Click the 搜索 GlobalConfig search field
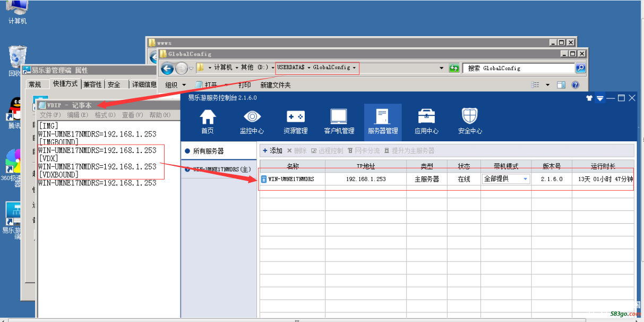This screenshot has height=322, width=644. click(x=519, y=68)
